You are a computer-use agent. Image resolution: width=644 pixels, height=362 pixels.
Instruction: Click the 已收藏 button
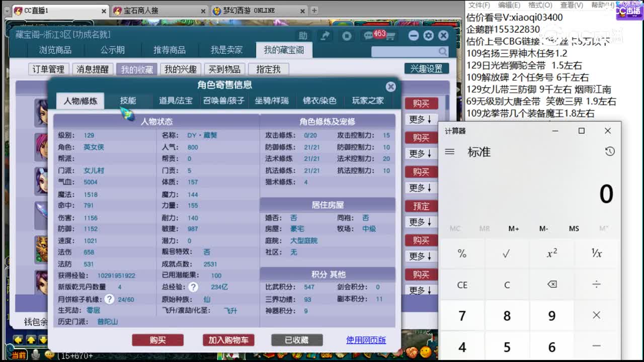297,340
